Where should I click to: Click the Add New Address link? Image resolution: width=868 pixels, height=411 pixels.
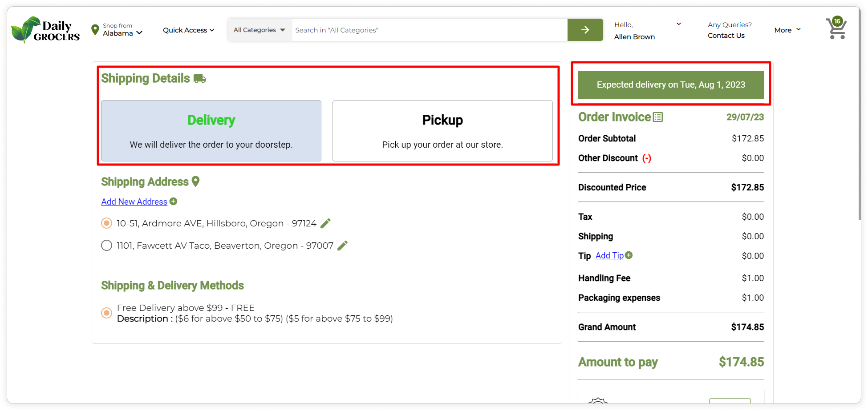tap(134, 201)
